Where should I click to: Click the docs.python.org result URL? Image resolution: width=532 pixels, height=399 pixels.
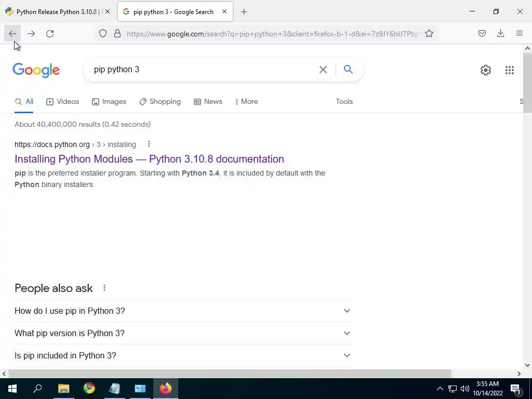[75, 144]
